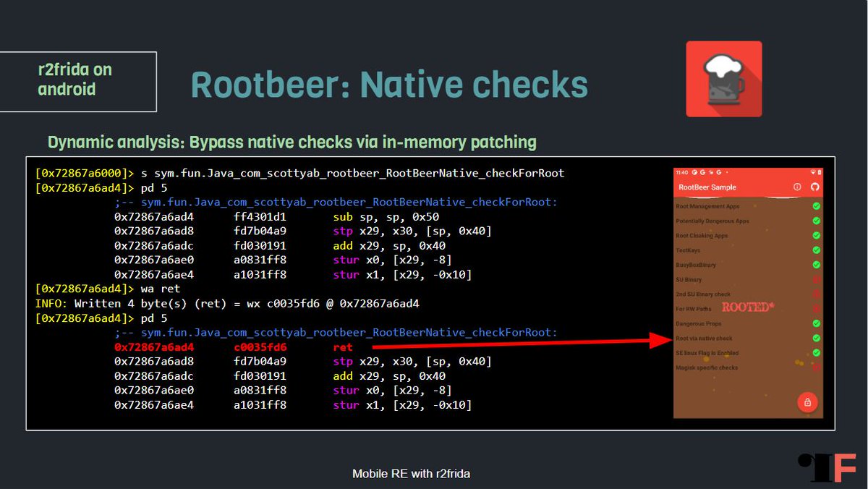Select the 'Root Cloaking Apps' row label
Image resolution: width=868 pixels, height=489 pixels.
pyautogui.click(x=702, y=235)
